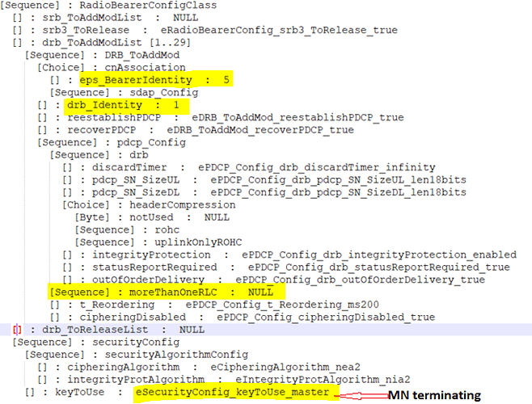Click the srb_ToAddModList NULL entry
The width and height of the screenshot is (532, 404).
pos(105,18)
